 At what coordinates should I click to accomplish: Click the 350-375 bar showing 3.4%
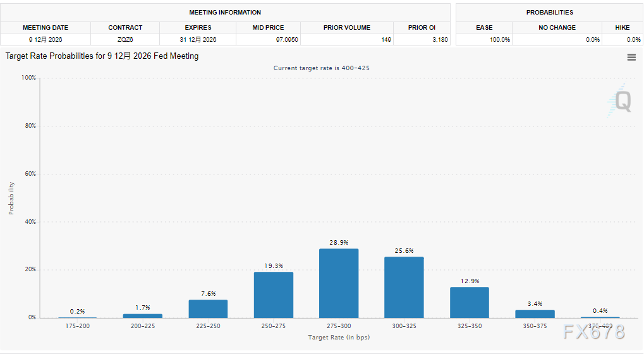point(535,314)
